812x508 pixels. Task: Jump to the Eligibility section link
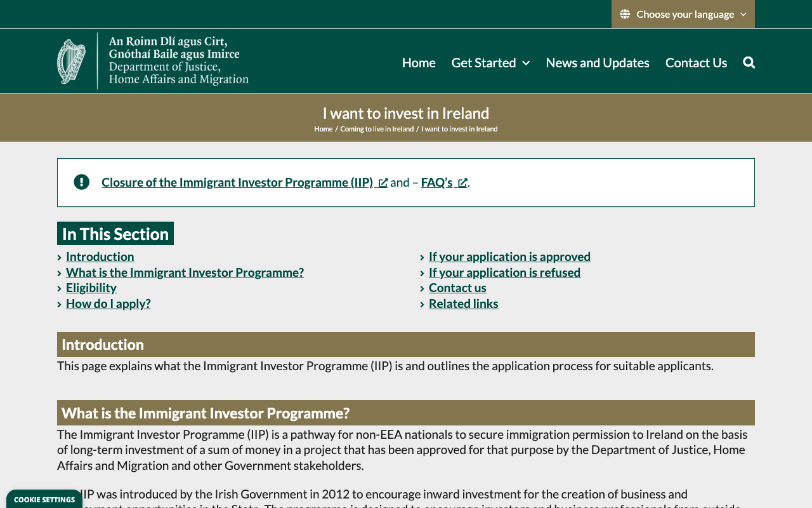click(91, 288)
